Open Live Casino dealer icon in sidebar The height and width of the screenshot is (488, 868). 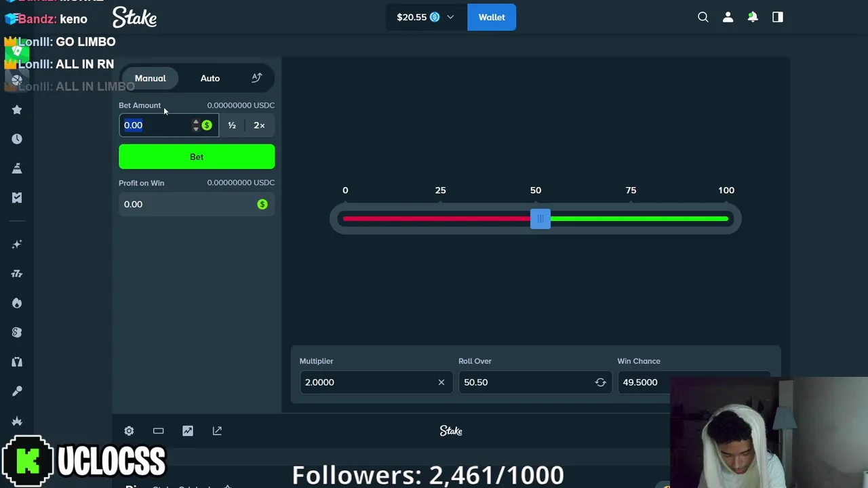(17, 362)
